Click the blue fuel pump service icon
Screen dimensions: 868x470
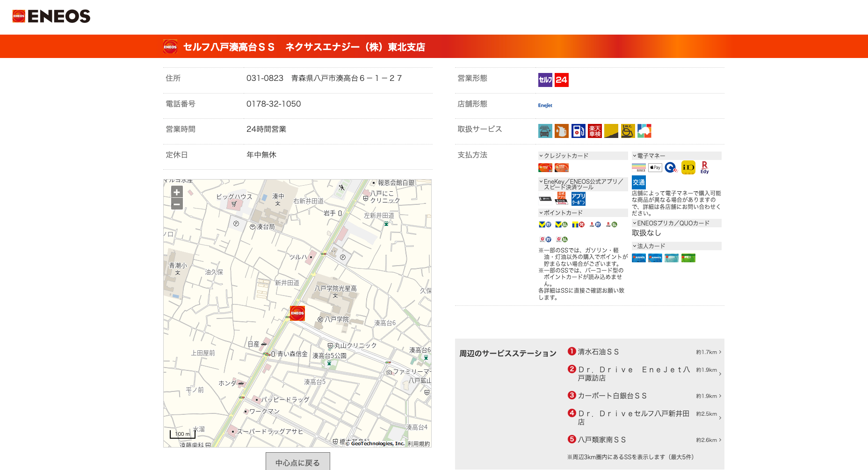[579, 131]
